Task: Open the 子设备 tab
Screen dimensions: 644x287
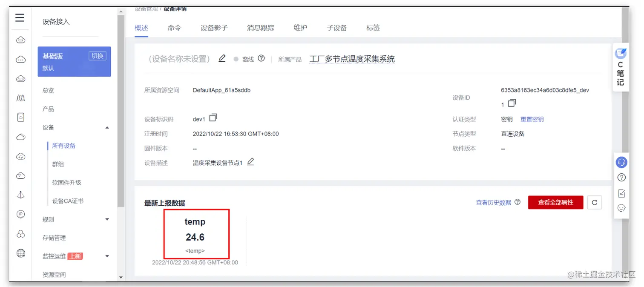Action: click(x=337, y=28)
